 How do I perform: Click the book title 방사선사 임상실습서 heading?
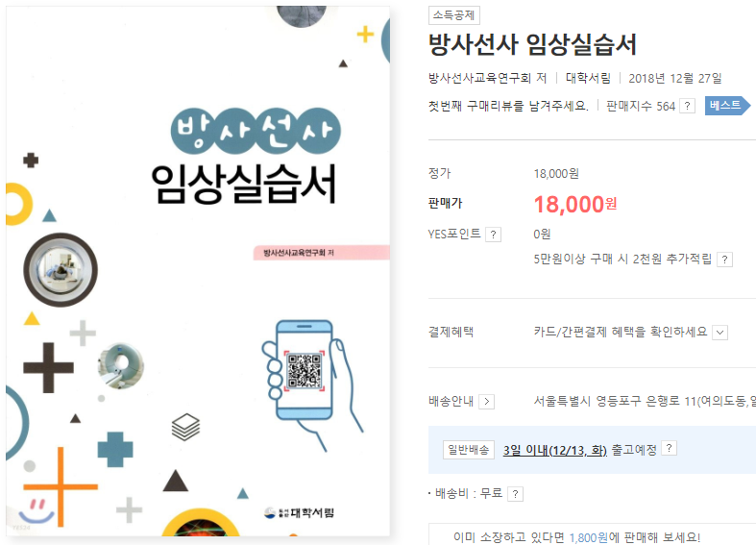pos(533,45)
